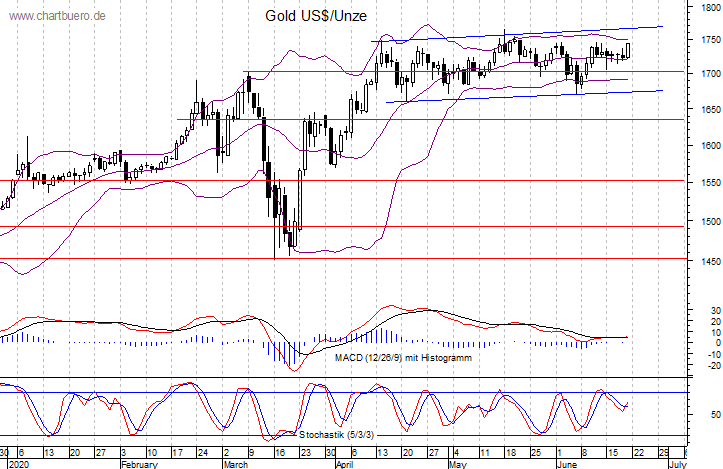The height and width of the screenshot is (469, 723).
Task: Choose May on the date axis
Action: pos(456,464)
